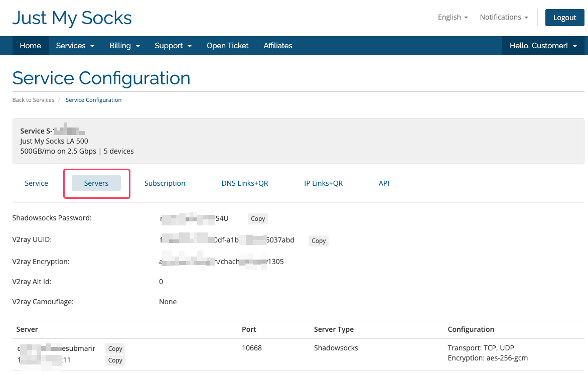Go to Home in navigation bar
The image size is (588, 374).
31,46
